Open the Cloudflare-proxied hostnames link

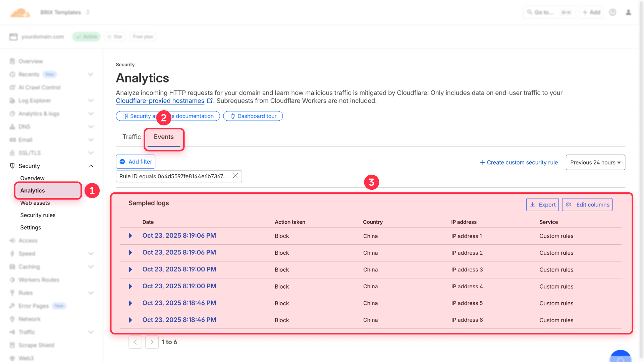click(x=160, y=101)
